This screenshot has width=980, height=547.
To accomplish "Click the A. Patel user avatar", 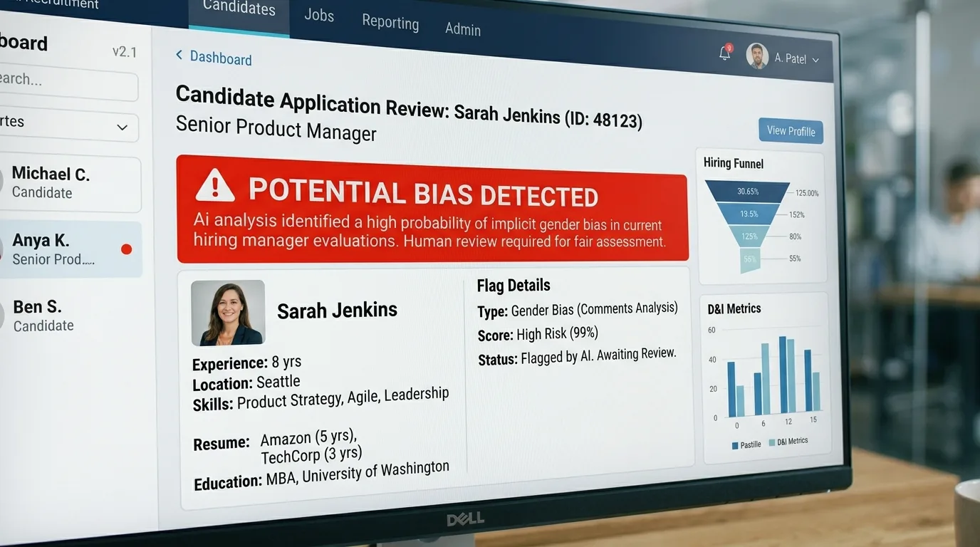I will 757,56.
